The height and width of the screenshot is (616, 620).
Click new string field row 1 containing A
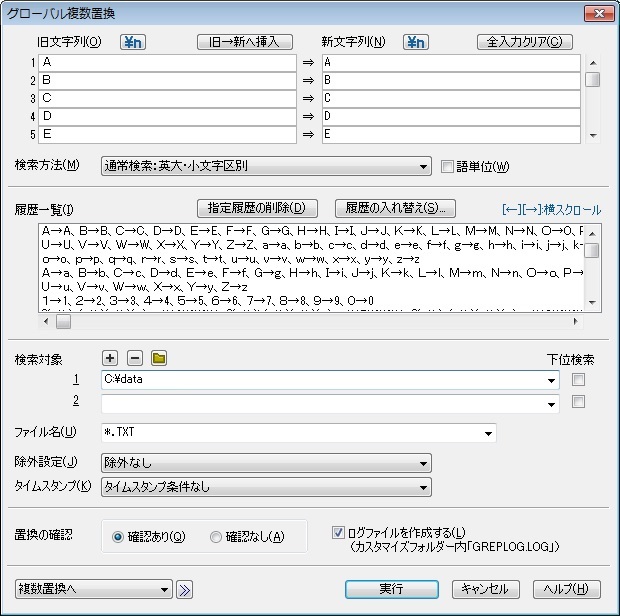pos(451,63)
